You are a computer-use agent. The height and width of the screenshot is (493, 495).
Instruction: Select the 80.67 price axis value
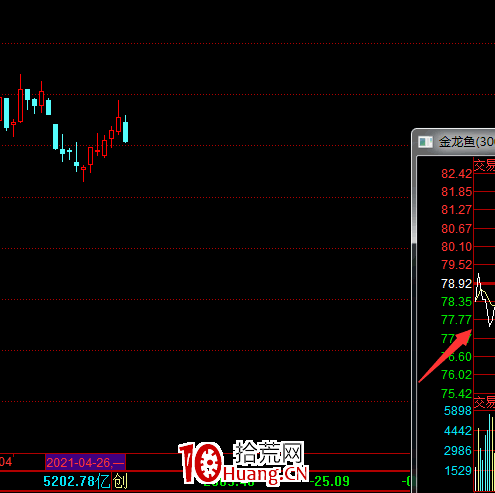point(456,229)
